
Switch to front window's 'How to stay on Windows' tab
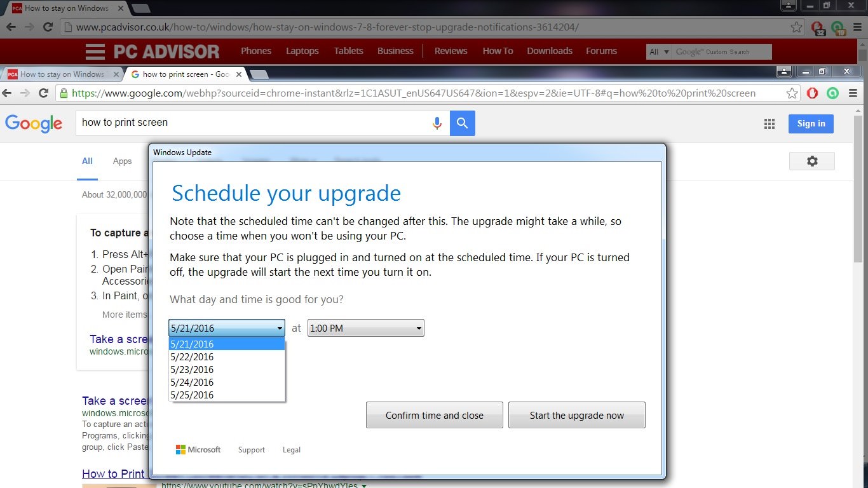62,74
